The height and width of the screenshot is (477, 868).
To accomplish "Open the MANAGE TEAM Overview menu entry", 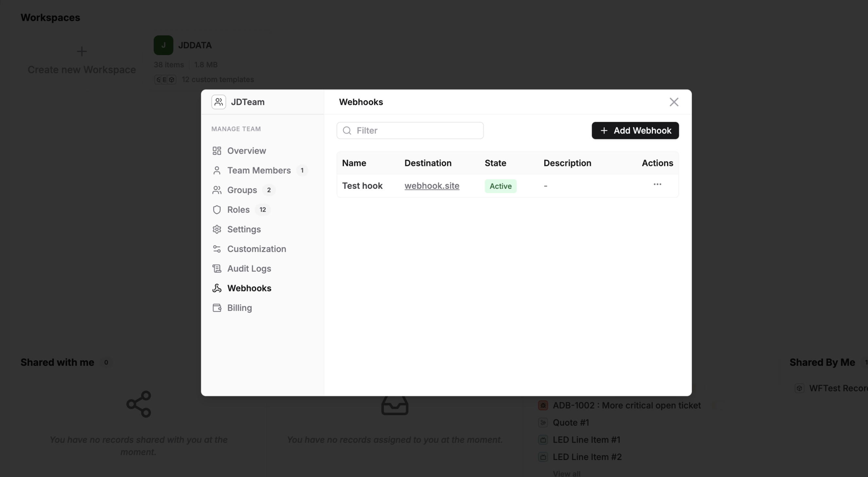I will [x=246, y=150].
